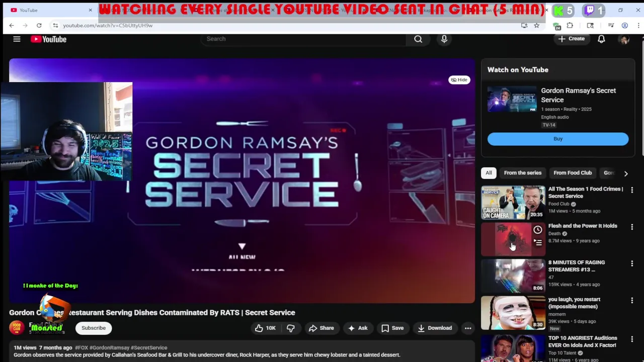The height and width of the screenshot is (362, 644).
Task: Select From the series chip
Action: pos(523,172)
